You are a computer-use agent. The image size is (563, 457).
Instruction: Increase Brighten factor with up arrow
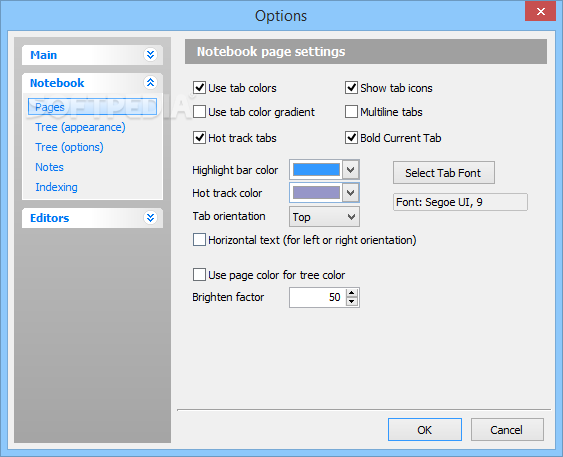[352, 293]
